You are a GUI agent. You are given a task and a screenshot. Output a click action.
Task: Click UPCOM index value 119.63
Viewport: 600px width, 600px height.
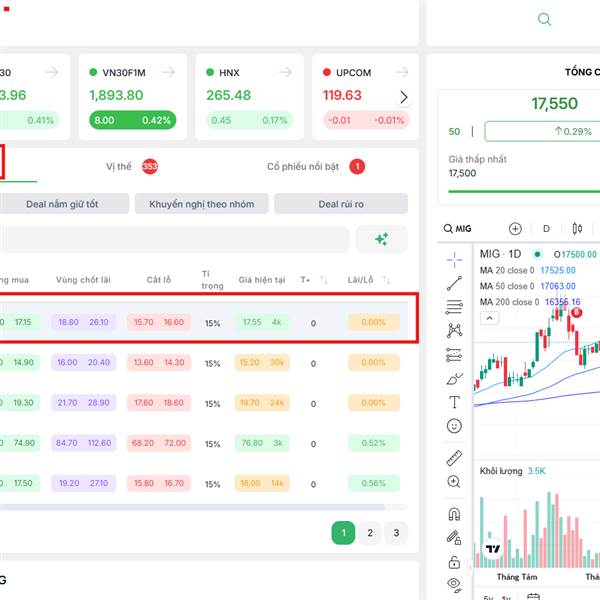pos(342,95)
